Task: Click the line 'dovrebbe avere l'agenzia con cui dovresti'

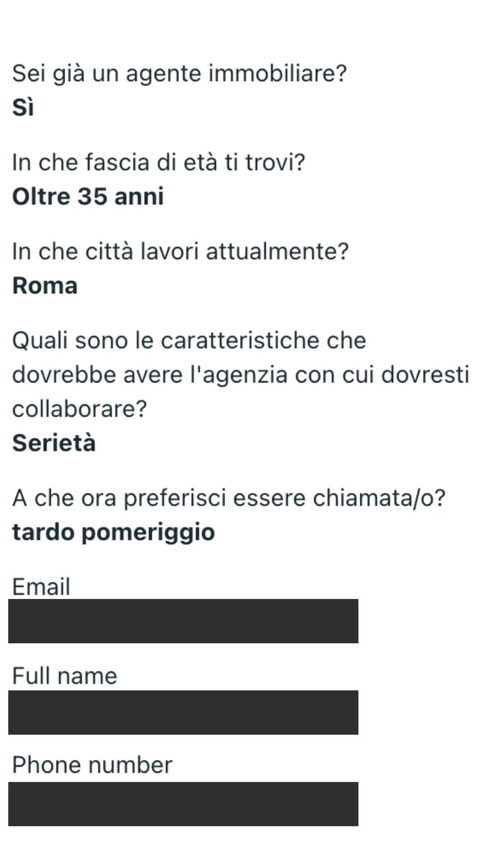Action: pyautogui.click(x=241, y=375)
